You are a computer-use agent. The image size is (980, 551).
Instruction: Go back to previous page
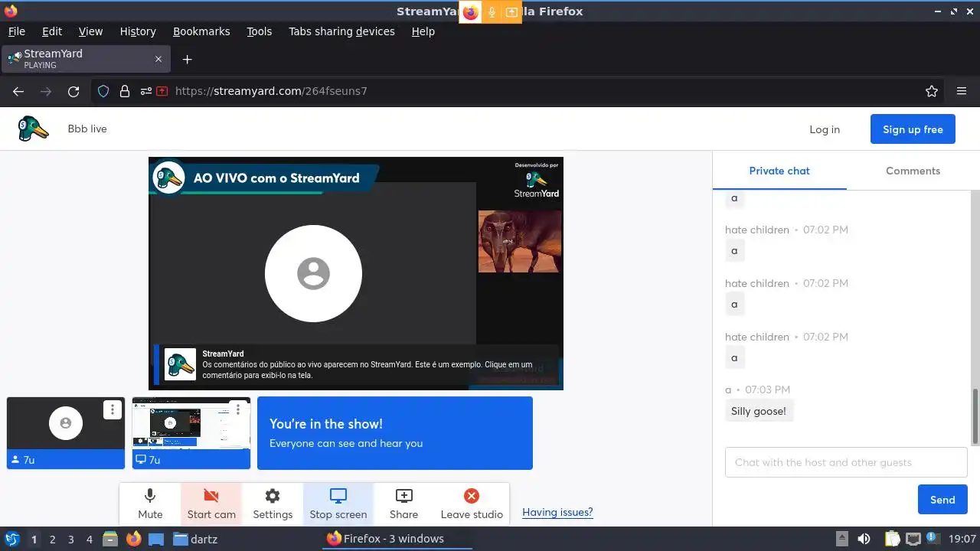click(18, 91)
